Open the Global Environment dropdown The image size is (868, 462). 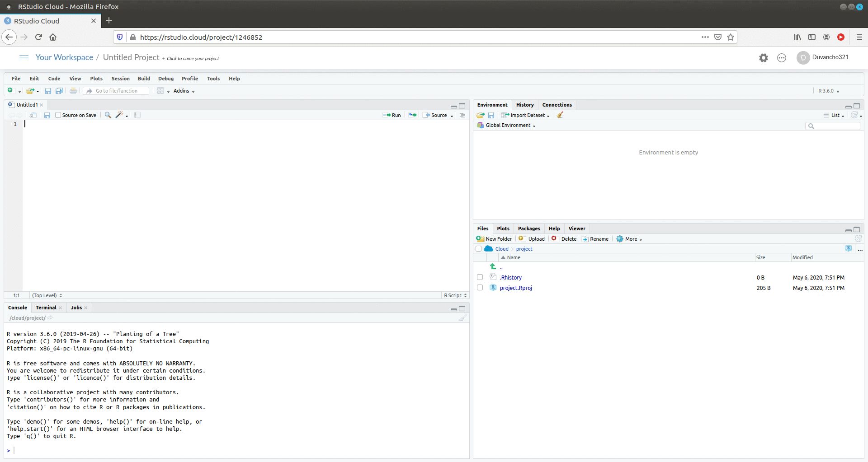click(506, 125)
